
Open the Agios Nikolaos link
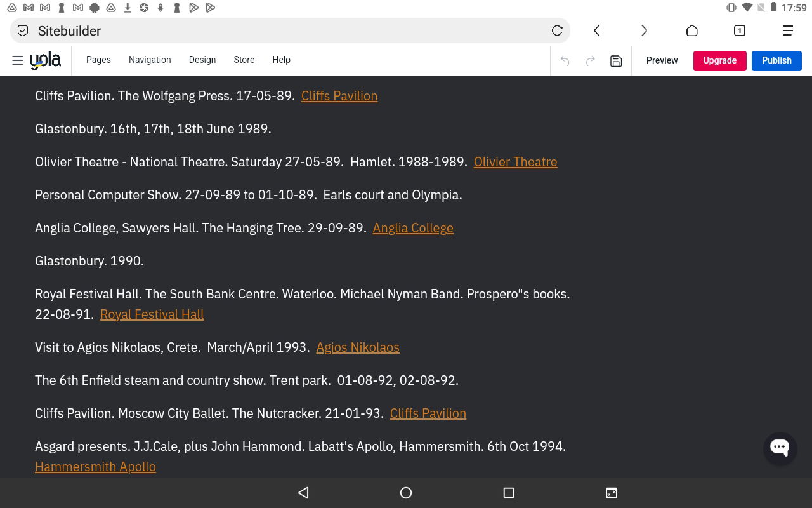[358, 347]
